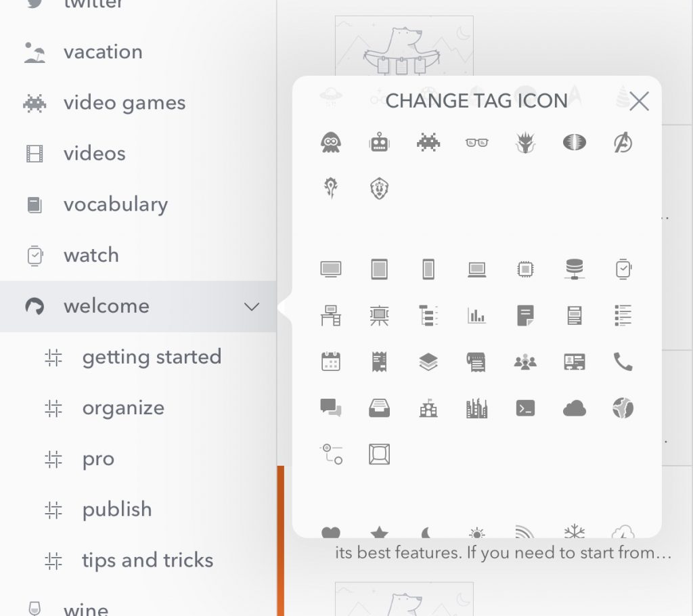
Task: Select the tips and tricks subtag
Action: [x=148, y=560]
